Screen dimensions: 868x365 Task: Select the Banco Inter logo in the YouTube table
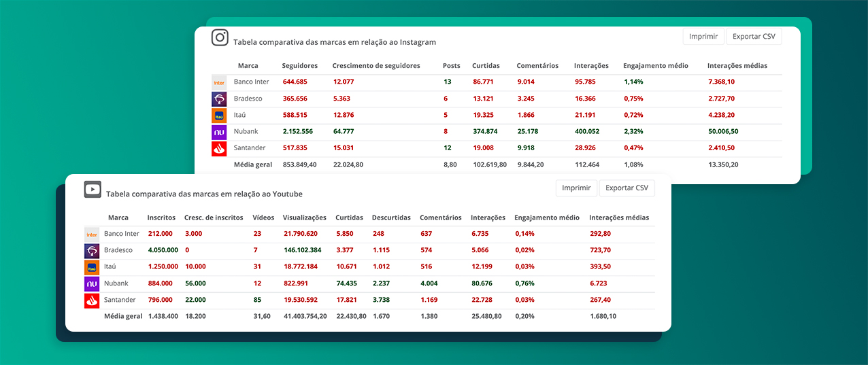92,234
